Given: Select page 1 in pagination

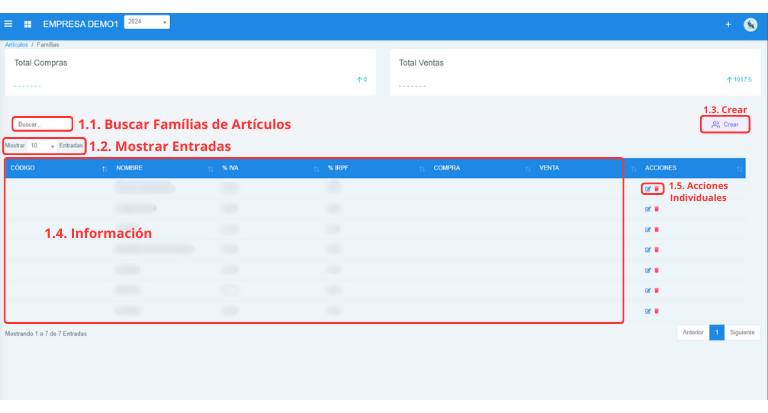Looking at the screenshot, I should click(717, 333).
